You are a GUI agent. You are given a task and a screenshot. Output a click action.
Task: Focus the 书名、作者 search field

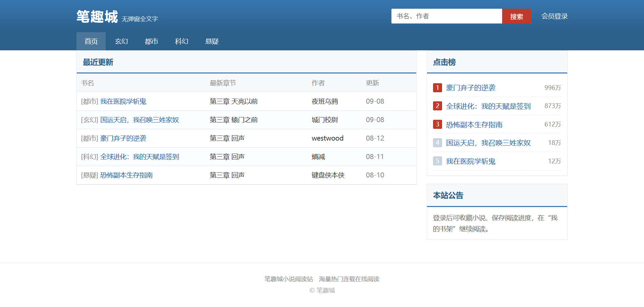(x=447, y=16)
